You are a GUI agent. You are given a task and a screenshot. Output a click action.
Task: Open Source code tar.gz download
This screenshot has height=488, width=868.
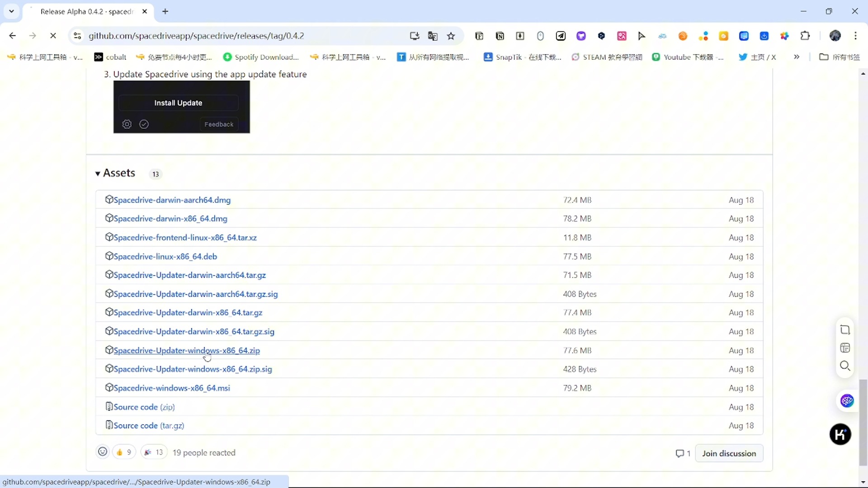pyautogui.click(x=148, y=426)
